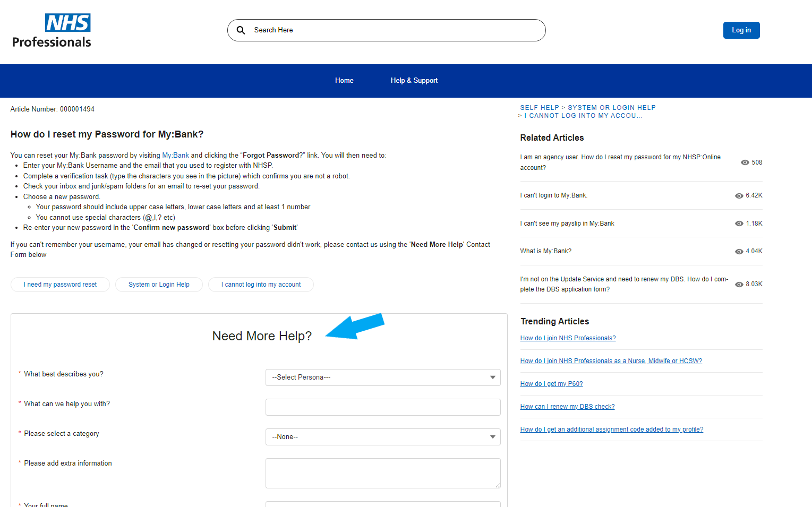Click the eye icon on the payslip article row
The height and width of the screenshot is (507, 812).
pyautogui.click(x=739, y=223)
